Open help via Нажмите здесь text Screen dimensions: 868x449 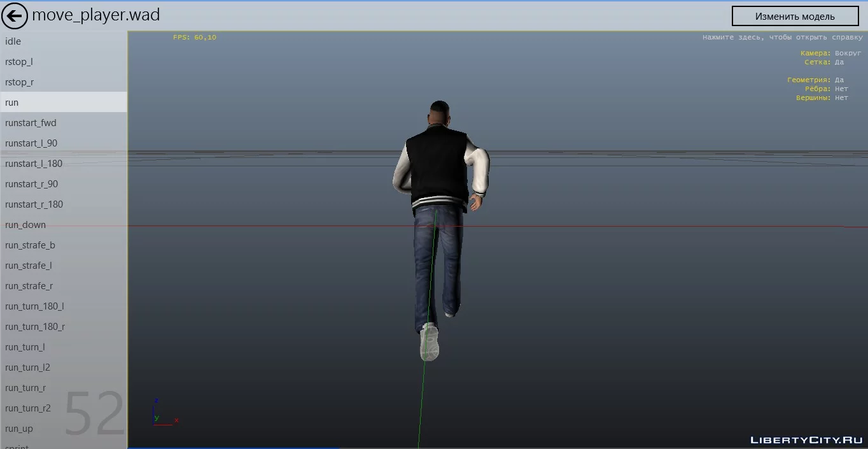[x=782, y=38]
